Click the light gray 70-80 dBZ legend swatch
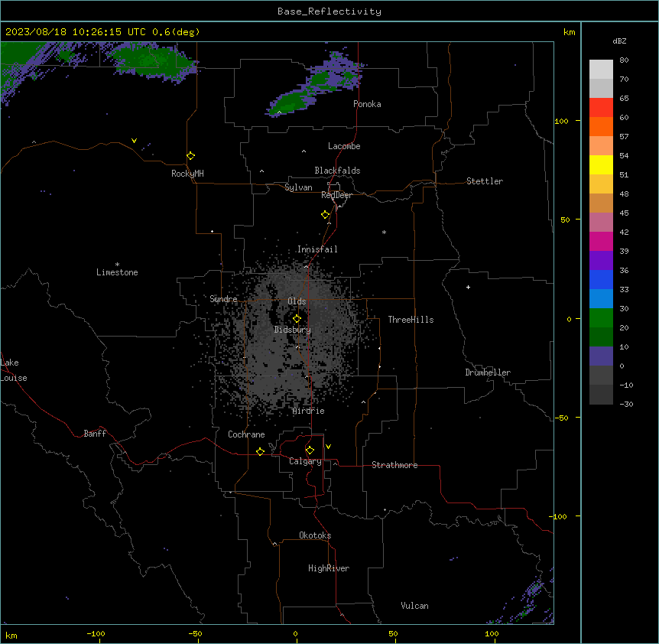This screenshot has height=644, width=659. click(601, 70)
